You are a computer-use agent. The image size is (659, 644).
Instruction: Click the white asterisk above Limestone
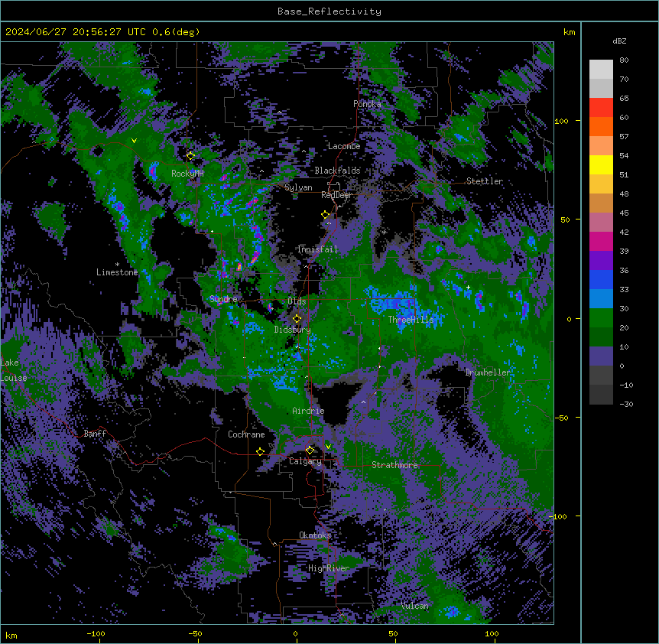[x=117, y=265]
